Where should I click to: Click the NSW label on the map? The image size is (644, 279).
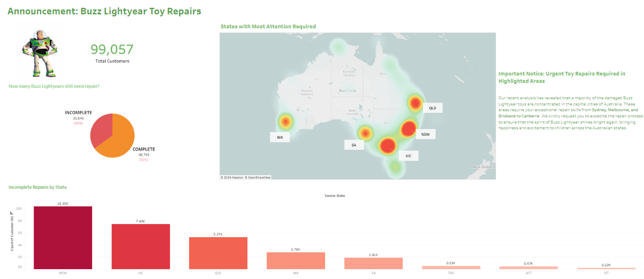425,134
